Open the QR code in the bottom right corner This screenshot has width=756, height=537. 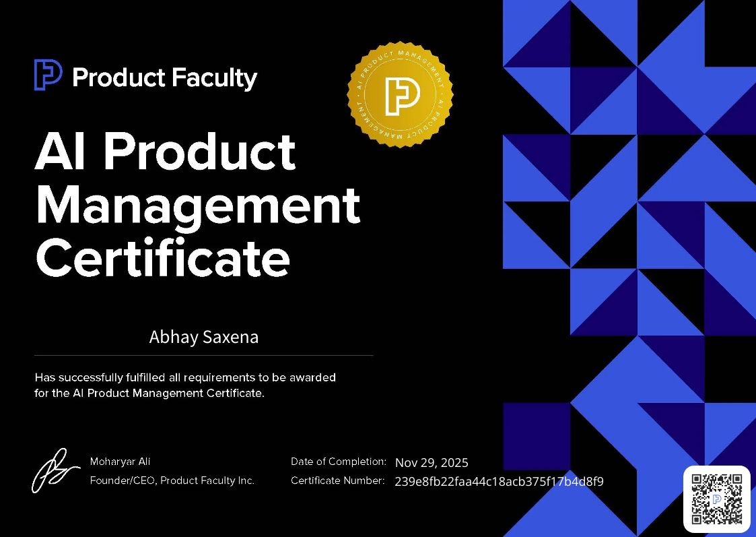(x=718, y=499)
